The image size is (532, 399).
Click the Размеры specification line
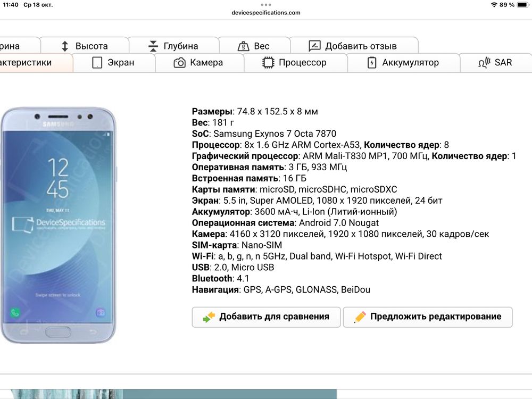tap(255, 111)
